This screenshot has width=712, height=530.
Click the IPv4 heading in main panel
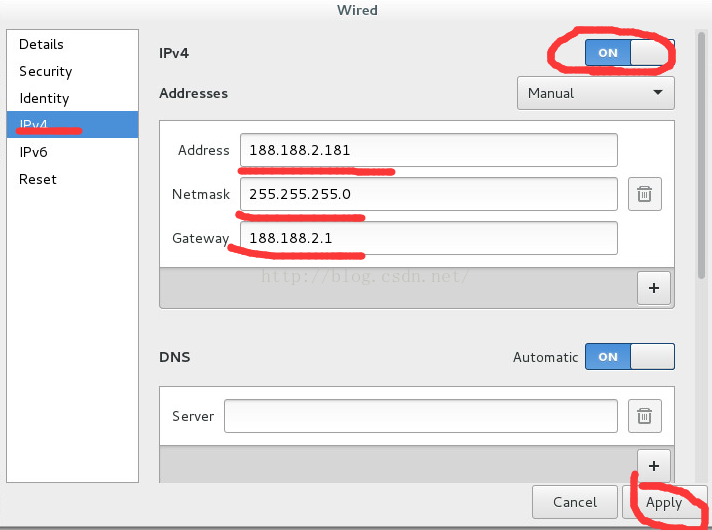click(174, 53)
